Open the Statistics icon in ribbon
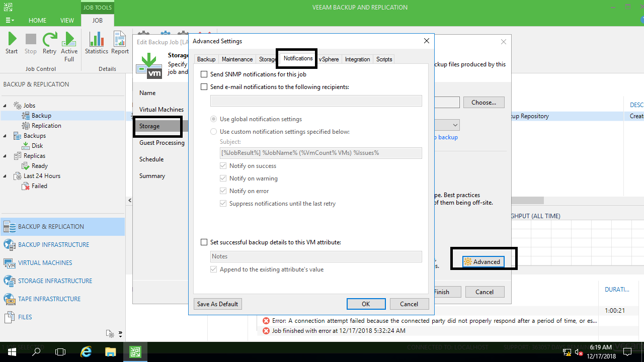 pyautogui.click(x=96, y=40)
